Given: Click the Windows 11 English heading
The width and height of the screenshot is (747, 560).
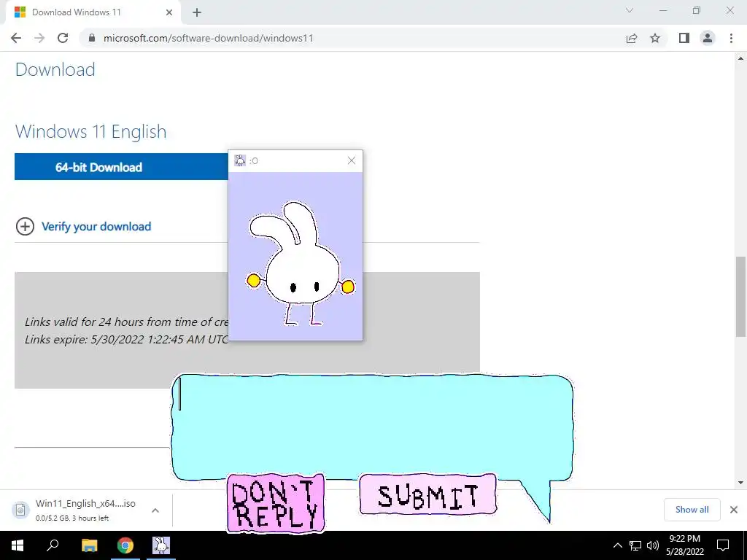Looking at the screenshot, I should pyautogui.click(x=91, y=131).
